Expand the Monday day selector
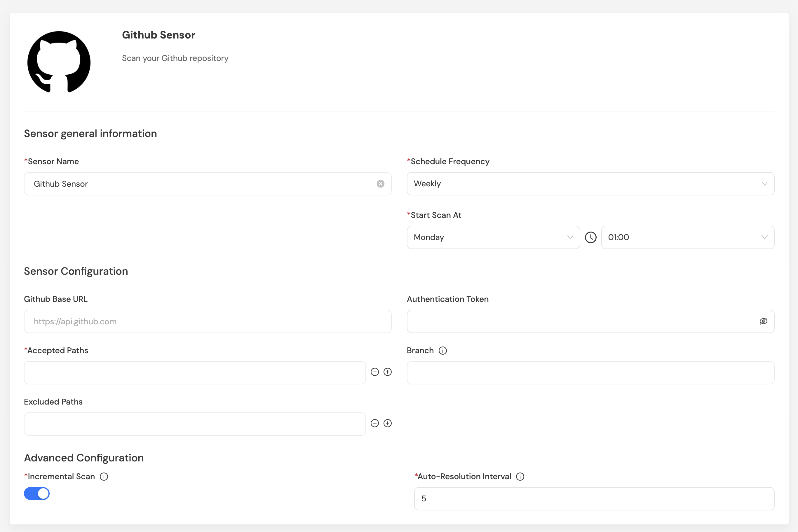 click(x=493, y=237)
